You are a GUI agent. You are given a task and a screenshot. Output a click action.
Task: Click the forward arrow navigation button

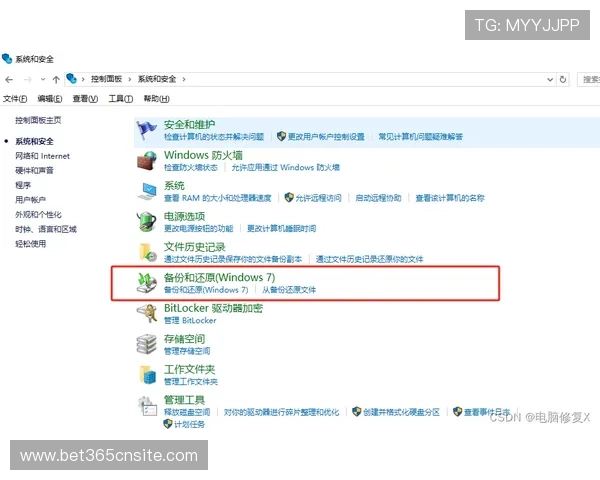28,80
